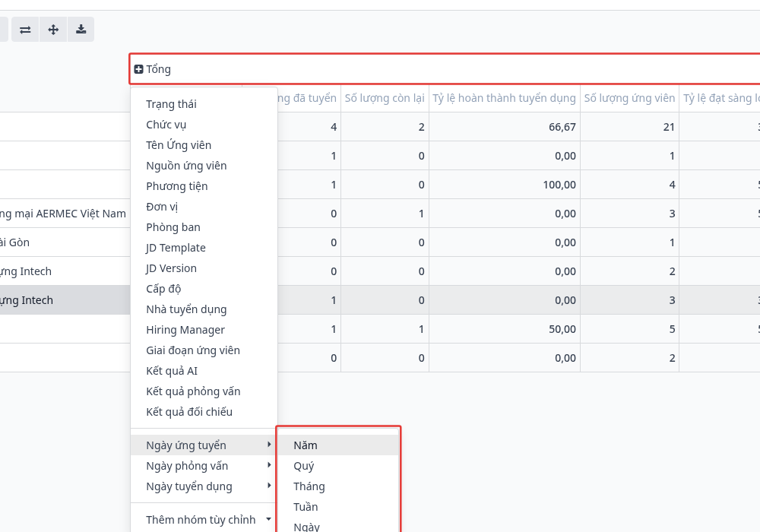Choose Nguồn ứng viên menu entry

[x=204, y=166]
